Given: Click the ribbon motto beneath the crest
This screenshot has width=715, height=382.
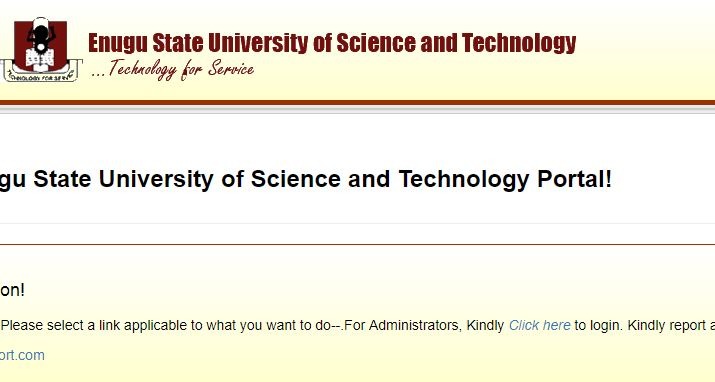Looking at the screenshot, I should point(39,76).
